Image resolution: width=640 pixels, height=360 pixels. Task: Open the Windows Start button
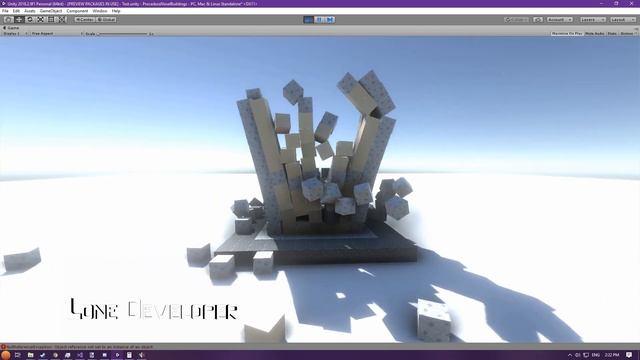5,355
